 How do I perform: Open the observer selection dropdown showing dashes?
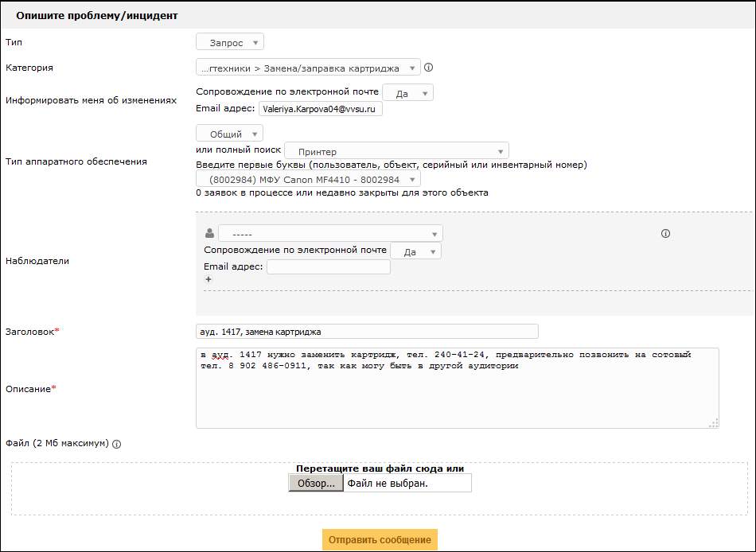(x=330, y=234)
